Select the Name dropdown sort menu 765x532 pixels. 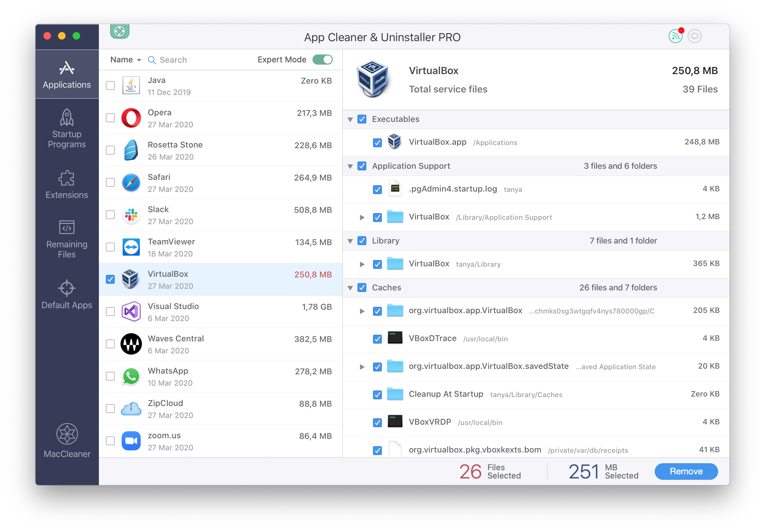click(x=125, y=59)
